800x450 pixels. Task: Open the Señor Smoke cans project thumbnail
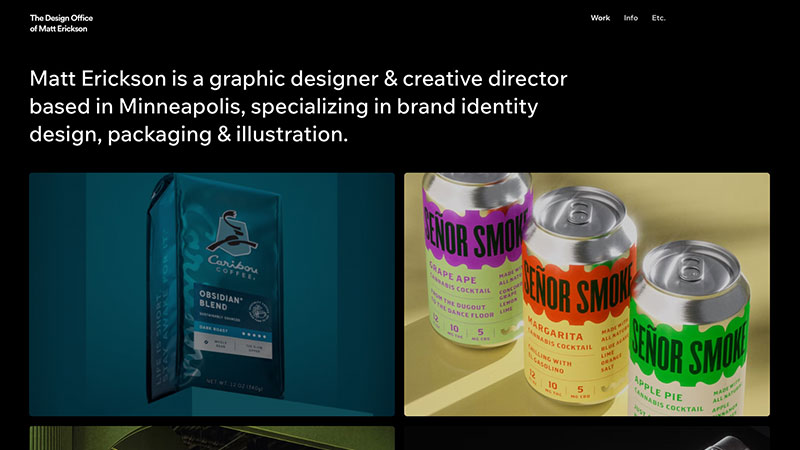pyautogui.click(x=587, y=294)
